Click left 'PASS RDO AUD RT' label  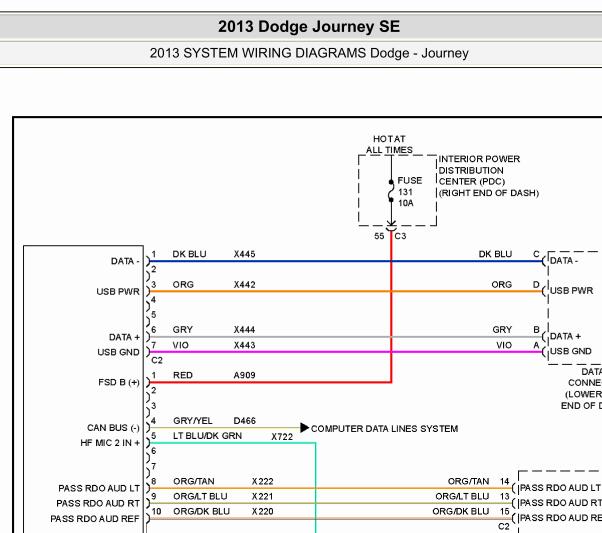pos(98,503)
